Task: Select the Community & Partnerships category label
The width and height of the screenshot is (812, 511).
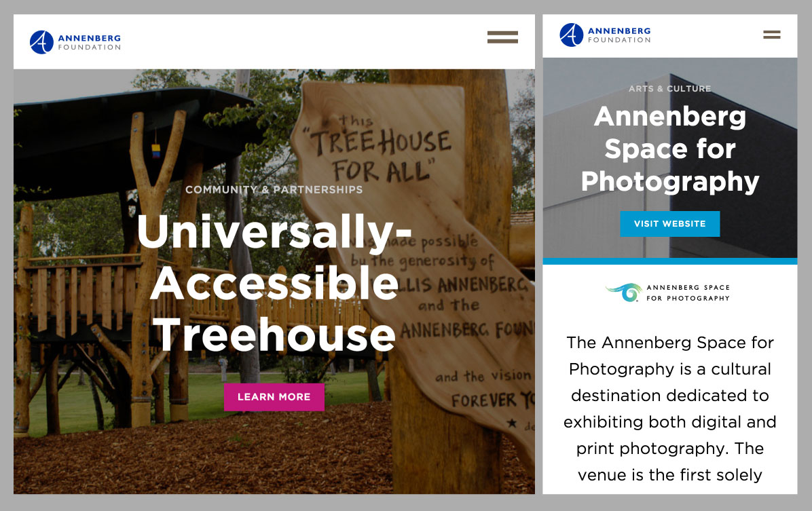Action: (274, 189)
